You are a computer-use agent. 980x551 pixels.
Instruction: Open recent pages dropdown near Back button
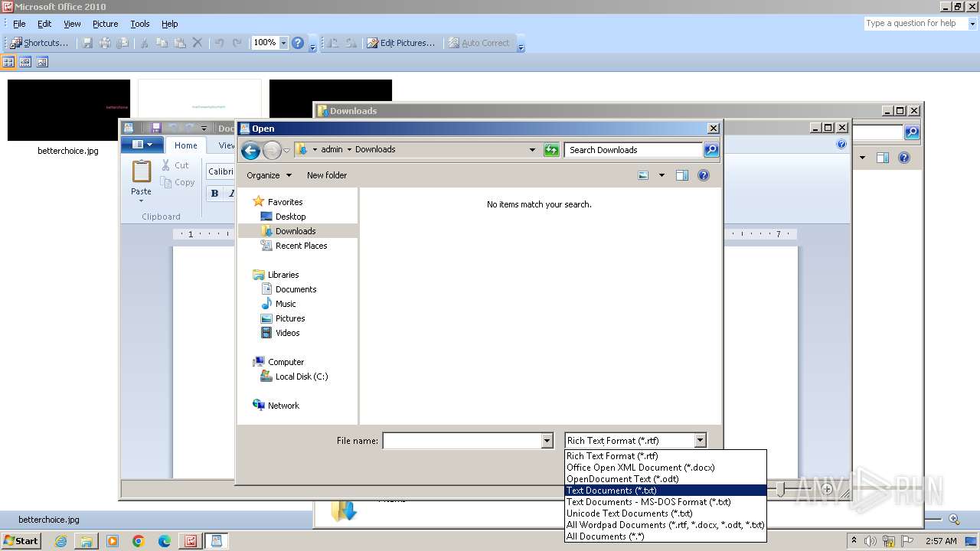286,151
